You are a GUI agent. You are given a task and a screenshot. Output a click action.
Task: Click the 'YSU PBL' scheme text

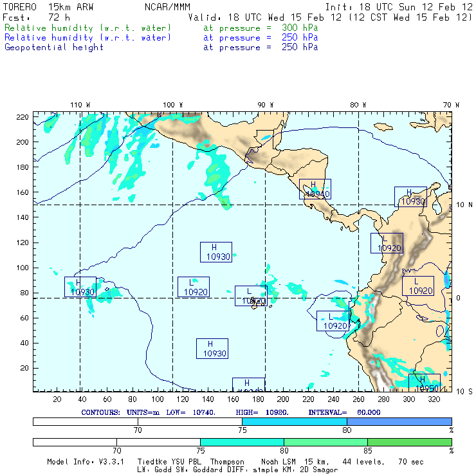tap(186, 462)
